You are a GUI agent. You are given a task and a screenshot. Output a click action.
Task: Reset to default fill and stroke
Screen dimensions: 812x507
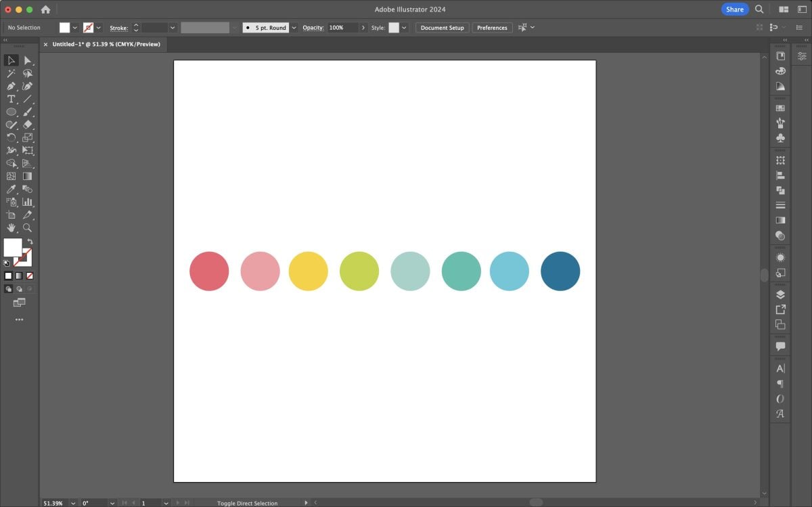pos(7,263)
